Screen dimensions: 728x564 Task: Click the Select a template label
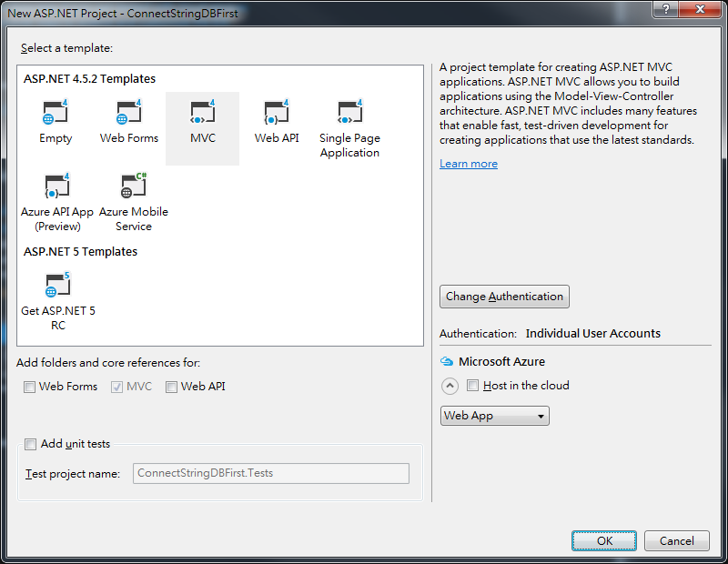[66, 48]
